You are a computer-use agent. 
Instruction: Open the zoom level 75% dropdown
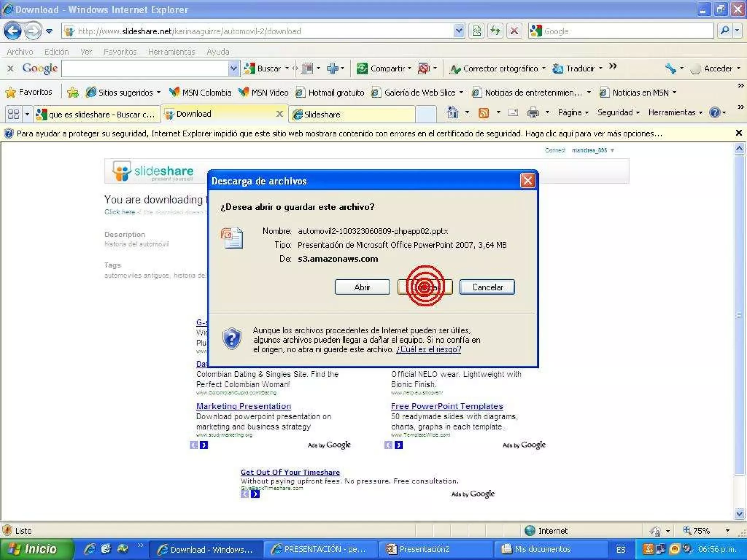click(x=727, y=531)
